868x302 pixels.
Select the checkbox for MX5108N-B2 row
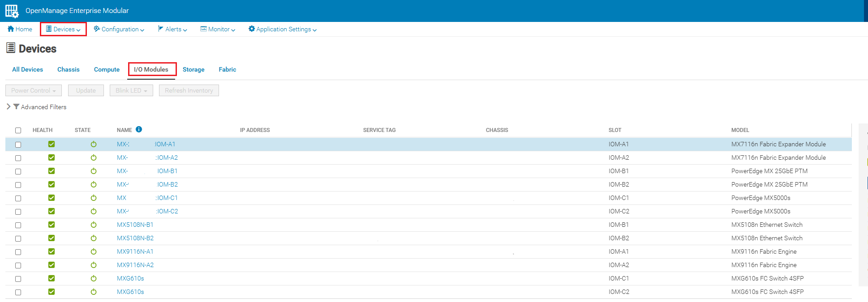18,238
